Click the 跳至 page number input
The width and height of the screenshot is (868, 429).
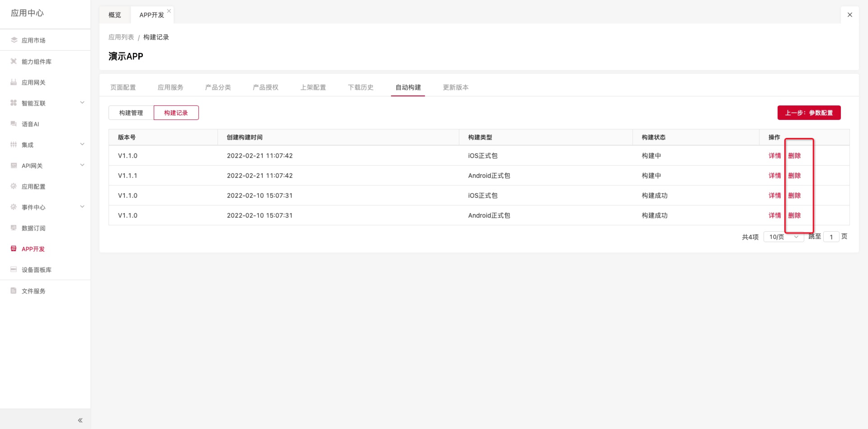point(831,237)
